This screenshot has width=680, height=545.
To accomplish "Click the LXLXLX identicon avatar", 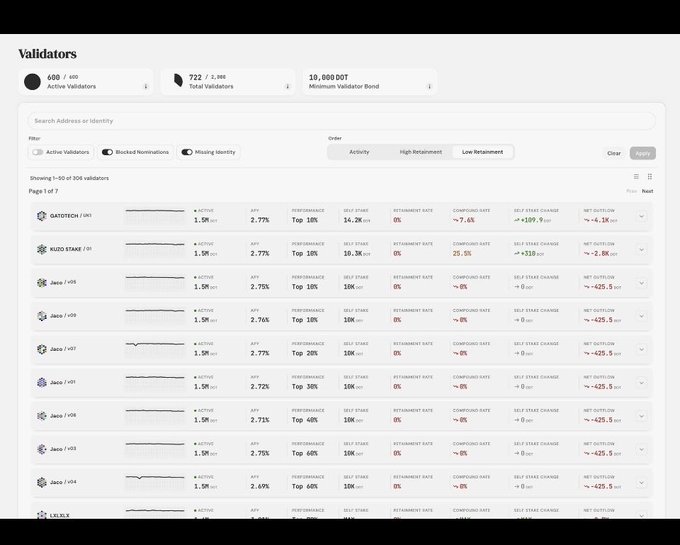I will (42, 515).
